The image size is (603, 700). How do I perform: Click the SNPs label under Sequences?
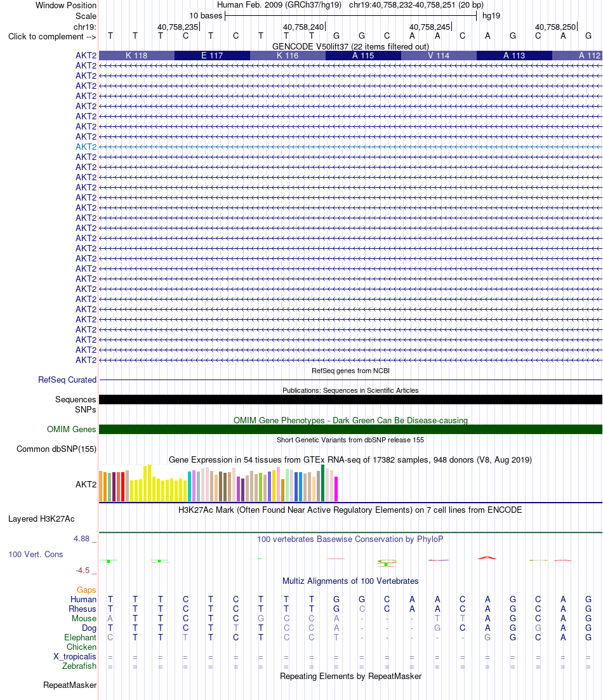click(86, 410)
